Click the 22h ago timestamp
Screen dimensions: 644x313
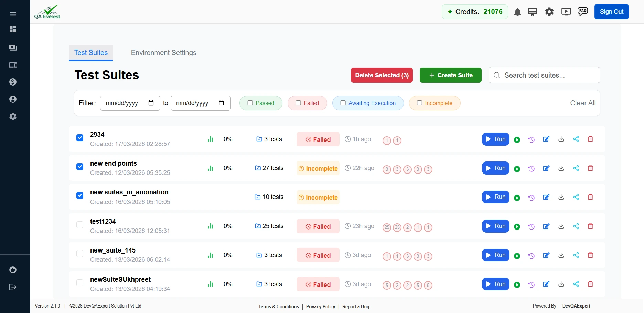tap(359, 168)
